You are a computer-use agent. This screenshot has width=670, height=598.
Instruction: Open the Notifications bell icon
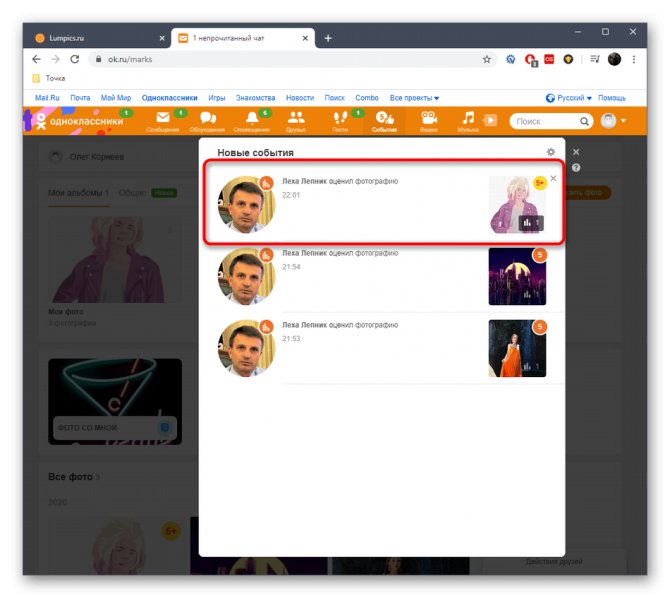click(x=252, y=118)
